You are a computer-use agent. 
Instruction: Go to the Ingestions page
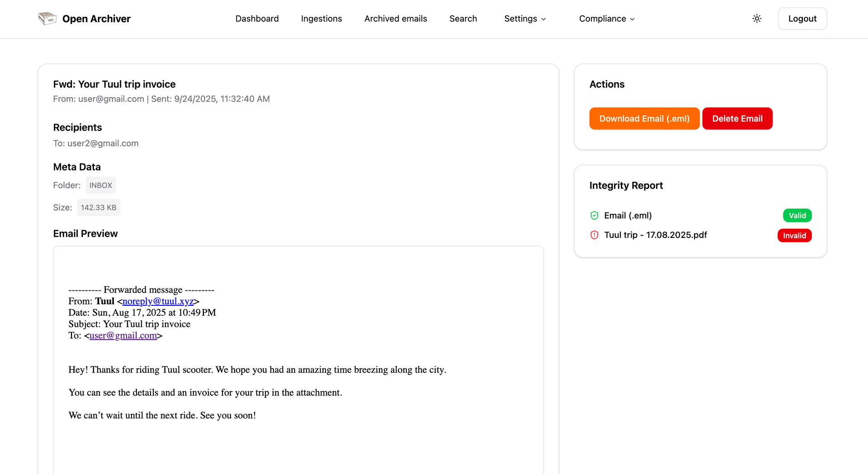click(321, 19)
